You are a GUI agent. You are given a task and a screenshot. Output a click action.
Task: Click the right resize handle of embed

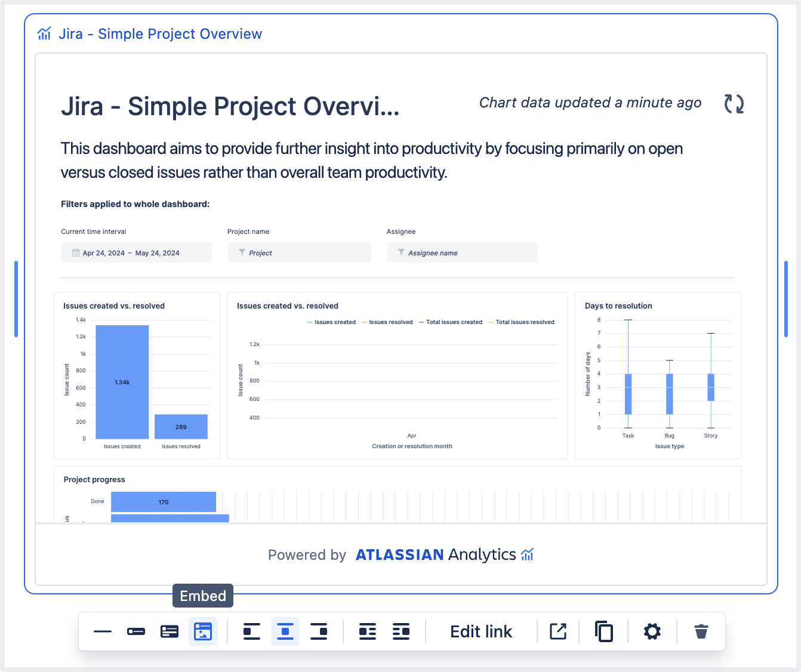pyautogui.click(x=786, y=299)
